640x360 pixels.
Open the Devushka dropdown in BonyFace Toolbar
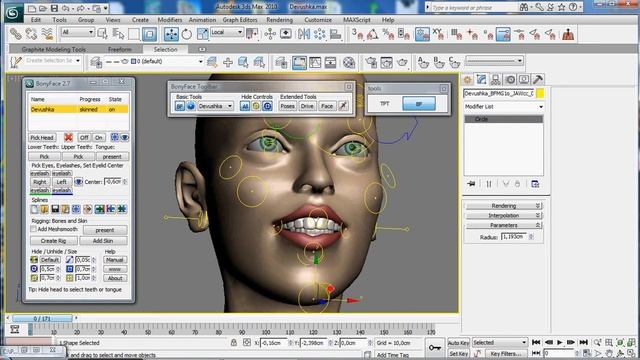tap(215, 106)
